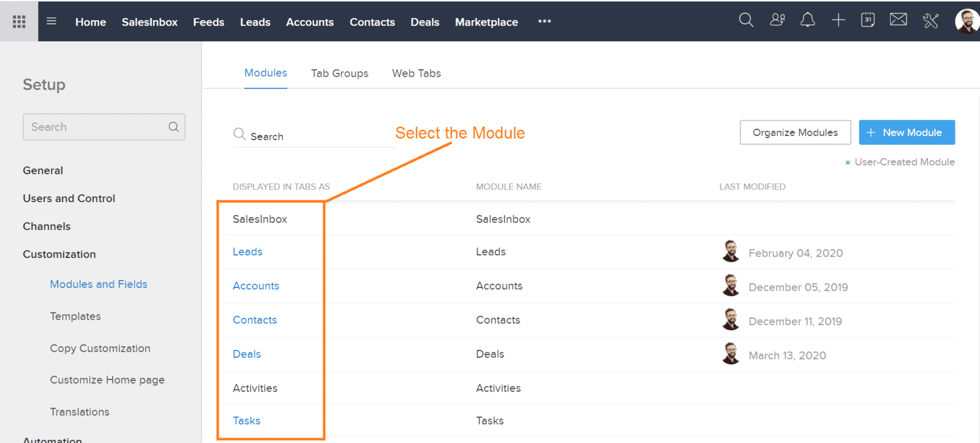980x443 pixels.
Task: Click the Activities entry under Displayed in Tabs As
Action: (x=255, y=388)
